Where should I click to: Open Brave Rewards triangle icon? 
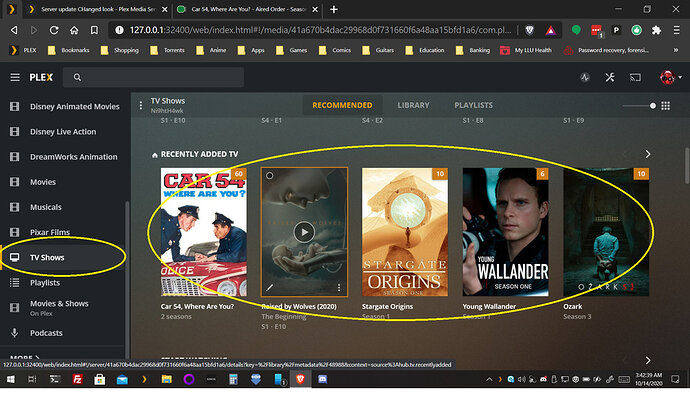551,30
